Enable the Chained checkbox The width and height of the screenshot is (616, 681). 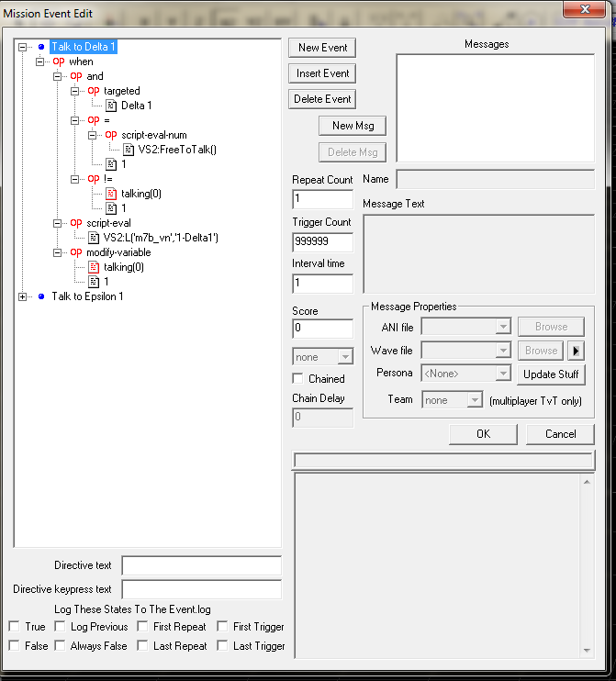pos(298,379)
